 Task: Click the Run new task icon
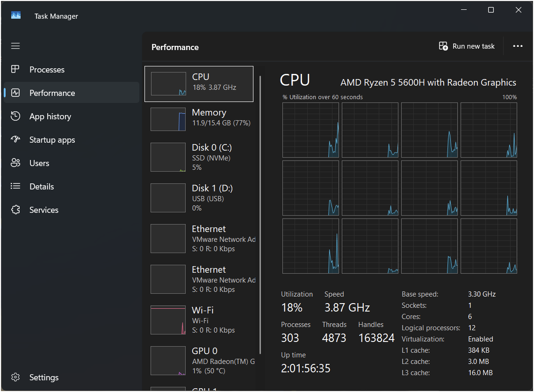[443, 46]
